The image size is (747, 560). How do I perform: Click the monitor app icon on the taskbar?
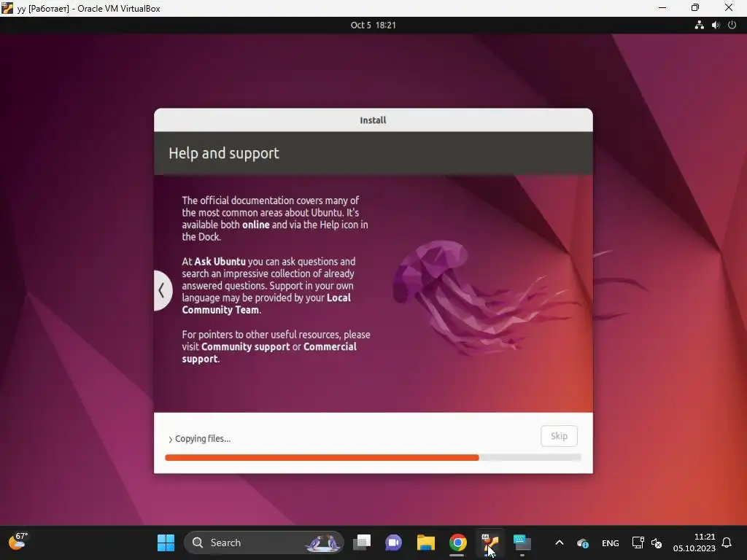point(522,542)
